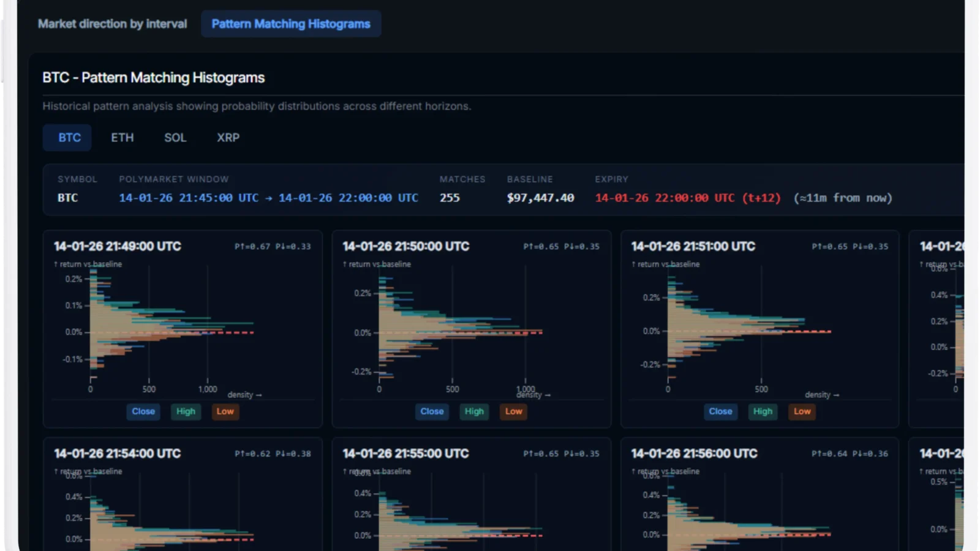Toggle Low series on 21:50:00 histogram

[513, 411]
